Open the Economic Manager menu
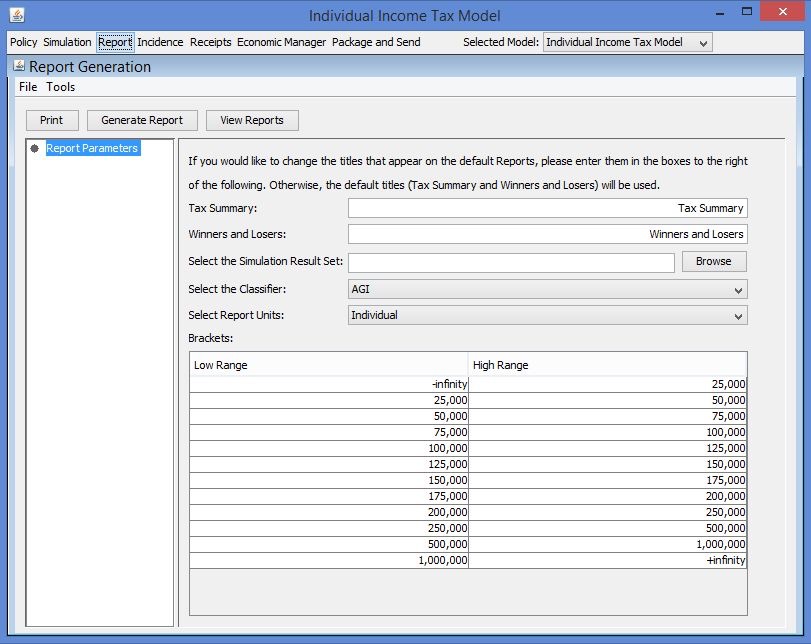 [x=281, y=42]
